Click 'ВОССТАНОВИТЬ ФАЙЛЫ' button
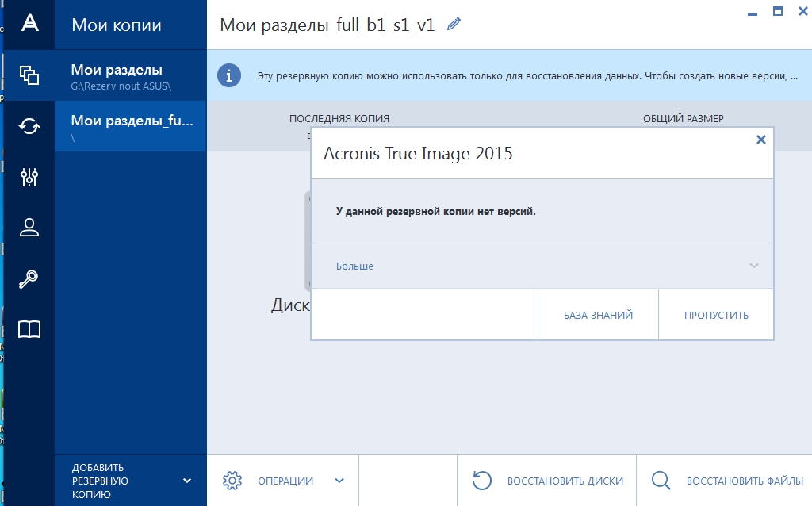The image size is (812, 506). [725, 481]
